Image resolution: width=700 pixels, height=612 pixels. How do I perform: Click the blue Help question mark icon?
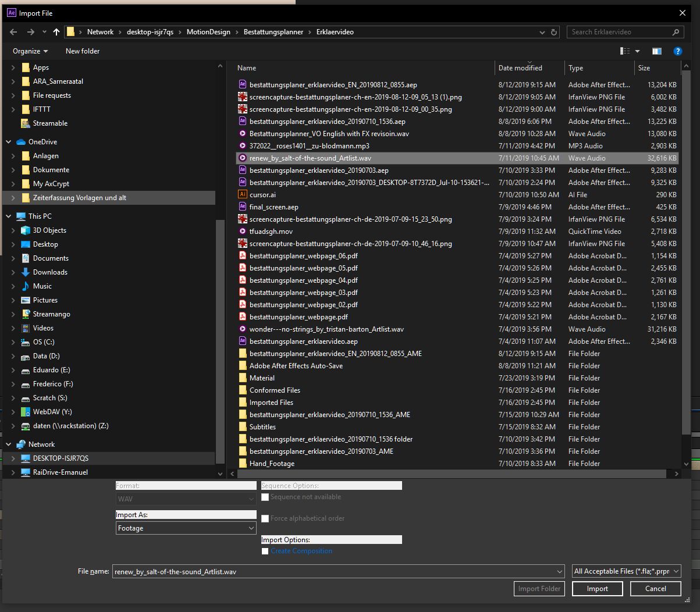(677, 51)
